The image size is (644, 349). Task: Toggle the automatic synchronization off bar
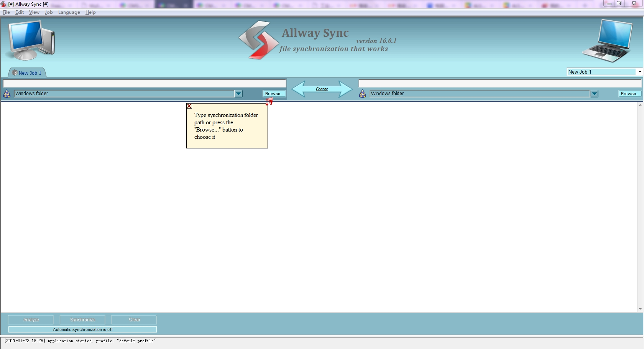point(82,329)
